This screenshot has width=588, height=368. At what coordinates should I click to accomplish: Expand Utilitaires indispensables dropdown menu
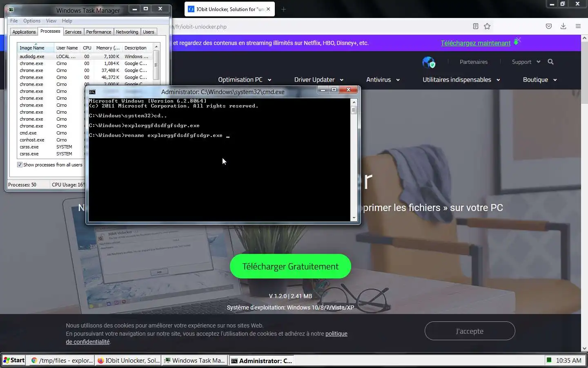point(461,80)
